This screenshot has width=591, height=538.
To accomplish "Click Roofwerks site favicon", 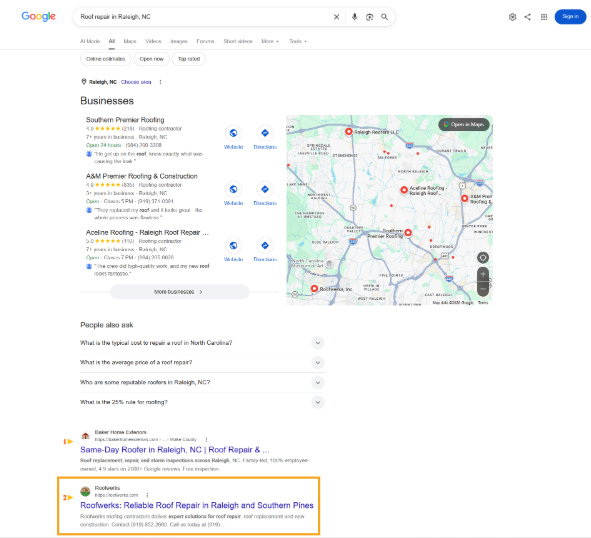I will [86, 492].
